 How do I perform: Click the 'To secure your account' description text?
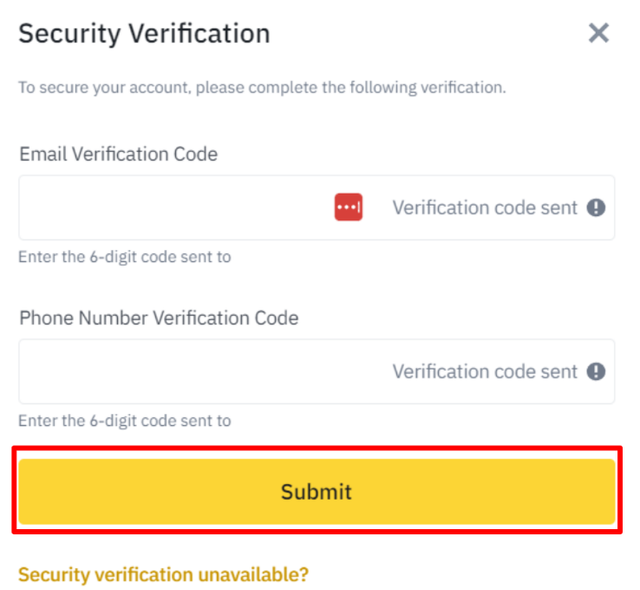pyautogui.click(x=262, y=87)
